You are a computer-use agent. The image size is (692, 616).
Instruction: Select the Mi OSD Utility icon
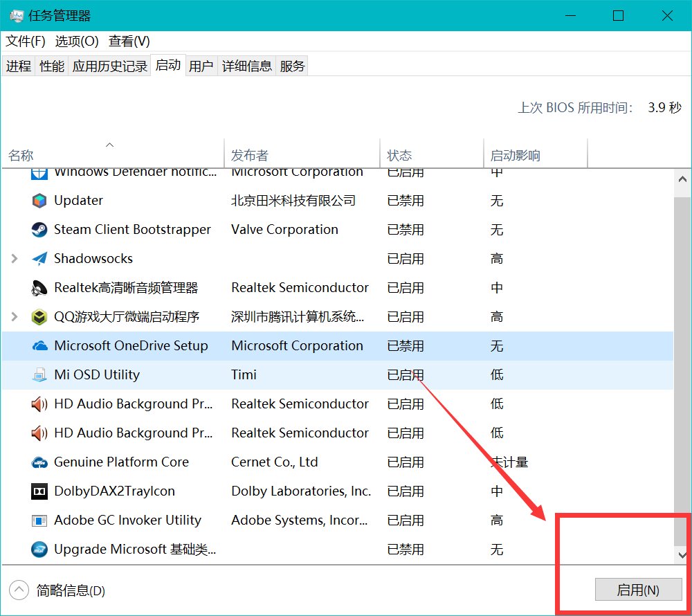click(39, 374)
